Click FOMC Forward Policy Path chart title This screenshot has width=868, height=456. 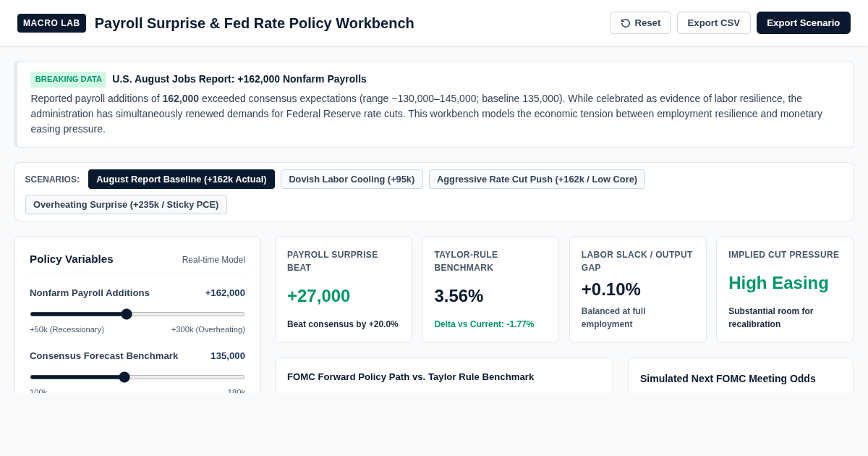410,377
